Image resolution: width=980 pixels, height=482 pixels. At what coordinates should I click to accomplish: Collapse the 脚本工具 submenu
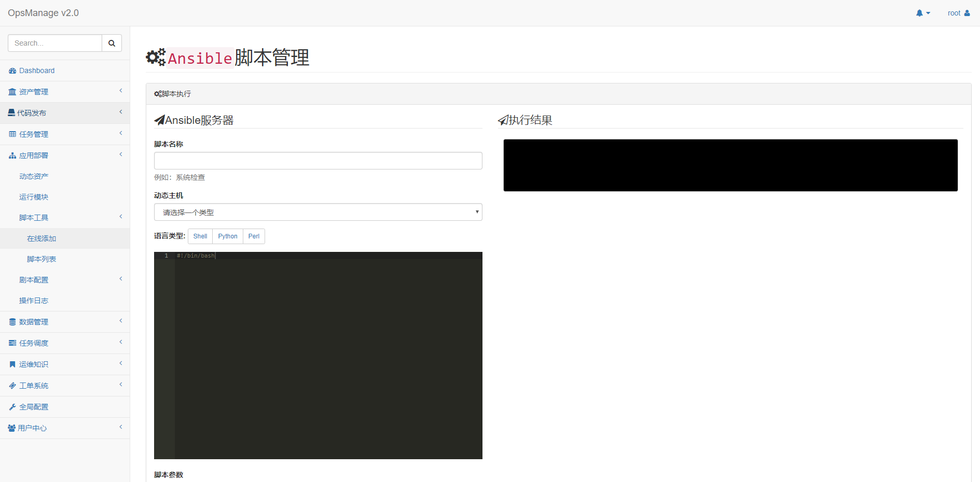pyautogui.click(x=34, y=217)
